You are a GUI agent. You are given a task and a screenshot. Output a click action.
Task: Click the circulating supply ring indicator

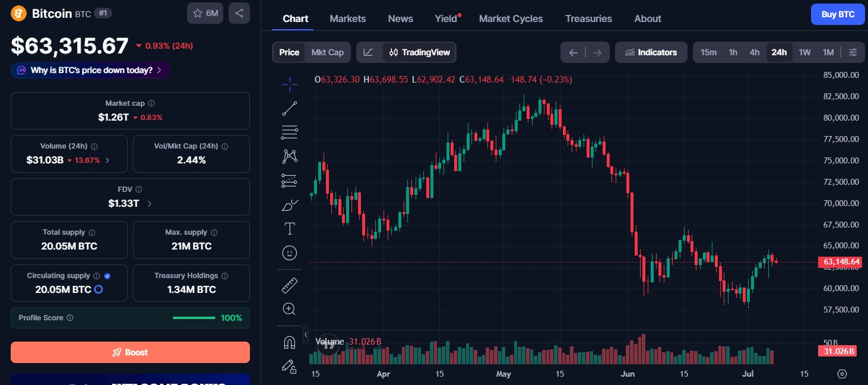(x=99, y=289)
